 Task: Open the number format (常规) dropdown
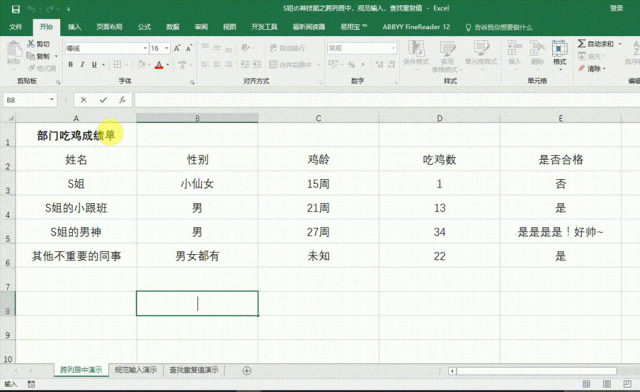pos(393,48)
